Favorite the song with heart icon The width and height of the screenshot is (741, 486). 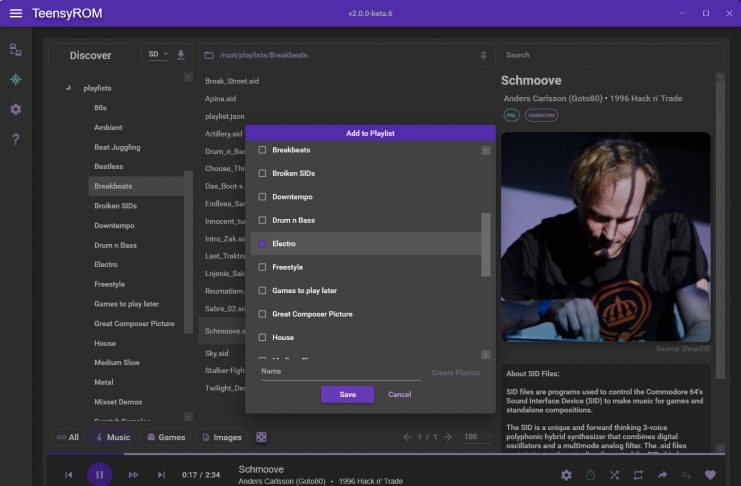point(710,475)
